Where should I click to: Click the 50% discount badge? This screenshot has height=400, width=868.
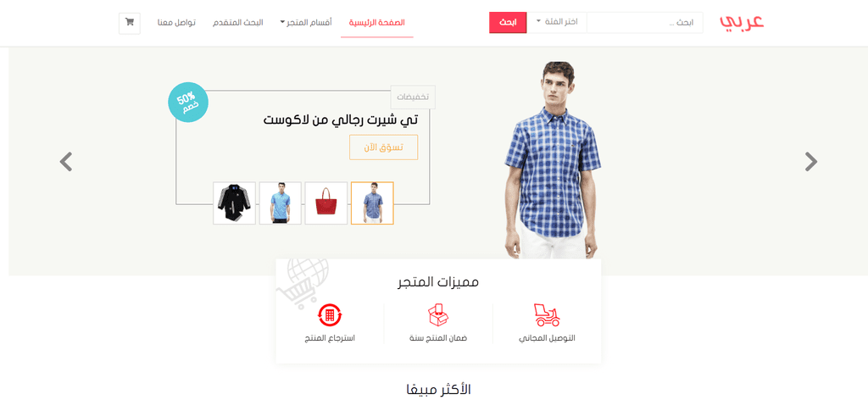tap(188, 103)
